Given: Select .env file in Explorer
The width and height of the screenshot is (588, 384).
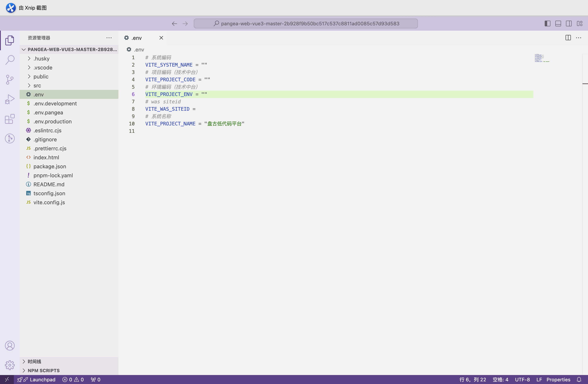Looking at the screenshot, I should click(x=69, y=94).
